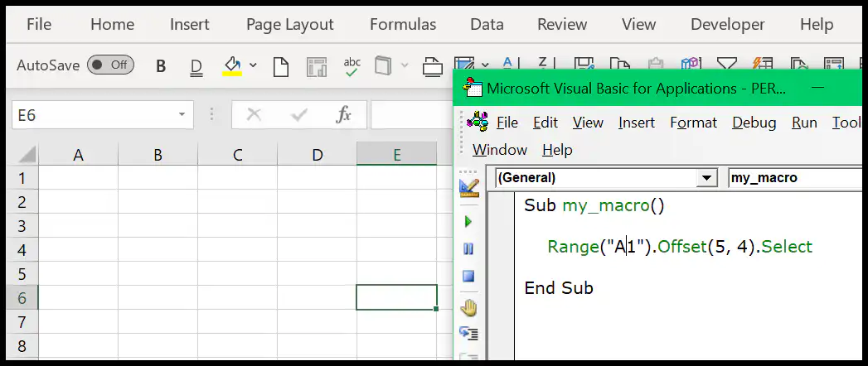868x366 pixels.
Task: Click the Insert Function fx button
Action: 344,115
